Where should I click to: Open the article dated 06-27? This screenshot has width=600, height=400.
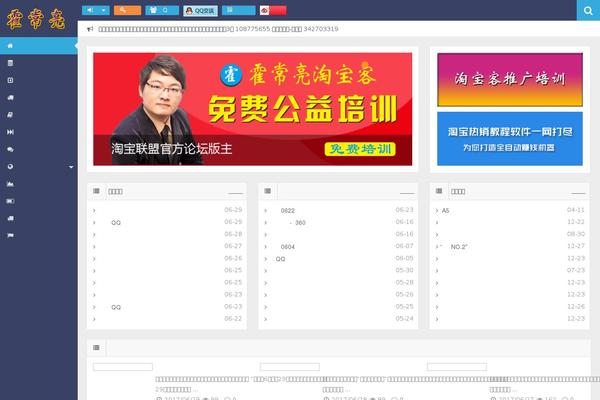coord(167,247)
